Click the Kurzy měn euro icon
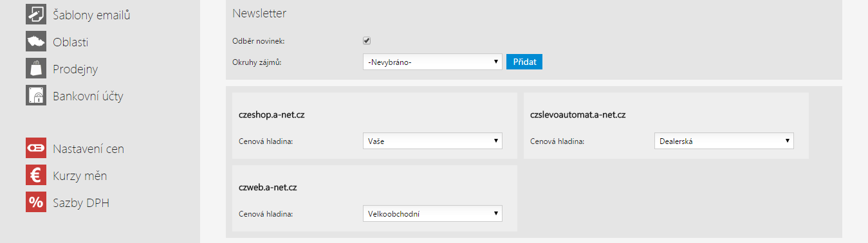The image size is (868, 243). point(36,175)
